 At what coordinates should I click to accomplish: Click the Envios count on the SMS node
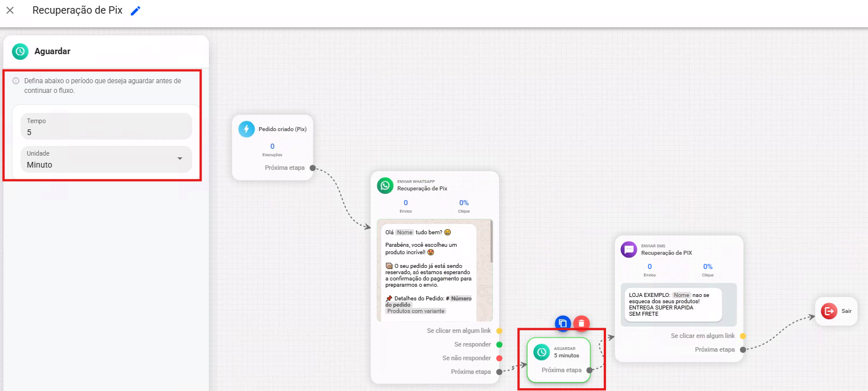click(649, 267)
